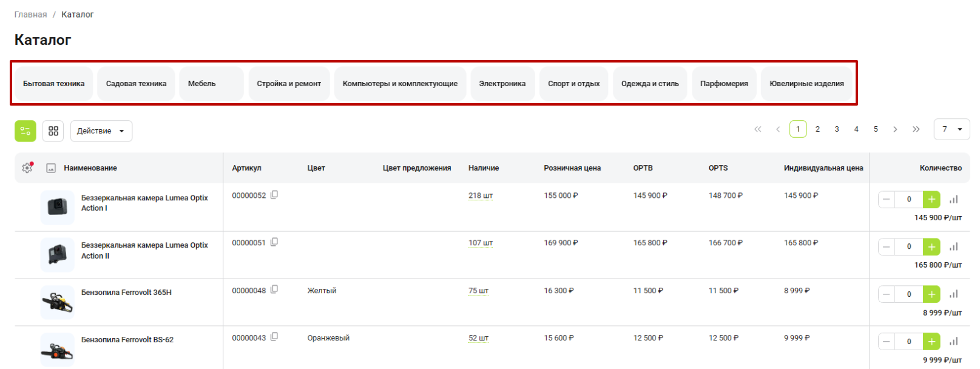This screenshot has height=369, width=980.
Task: Copy article number 00000052
Action: [274, 195]
